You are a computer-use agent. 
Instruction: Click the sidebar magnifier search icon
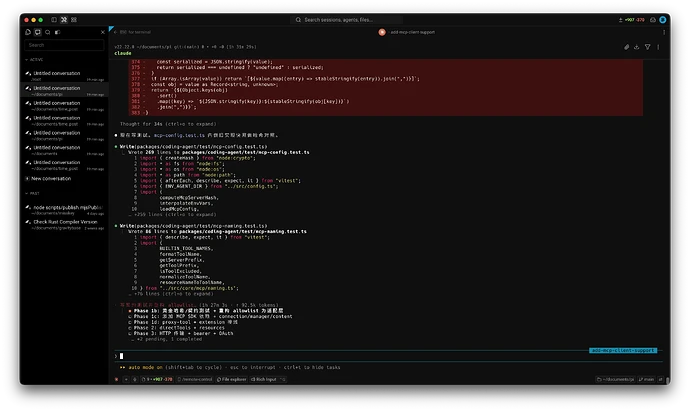click(48, 32)
